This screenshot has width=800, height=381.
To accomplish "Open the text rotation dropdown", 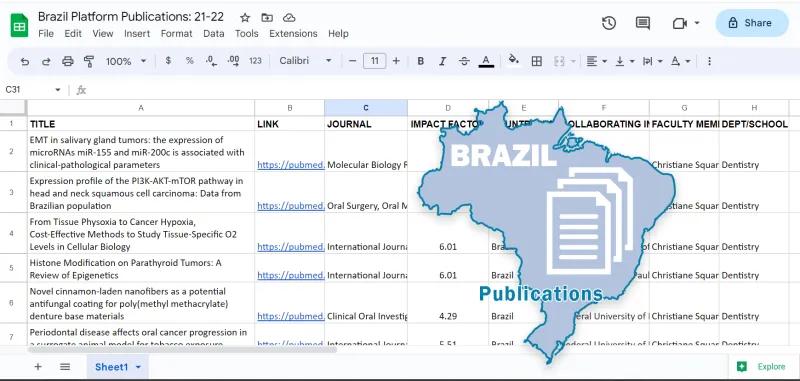I will pyautogui.click(x=680, y=61).
